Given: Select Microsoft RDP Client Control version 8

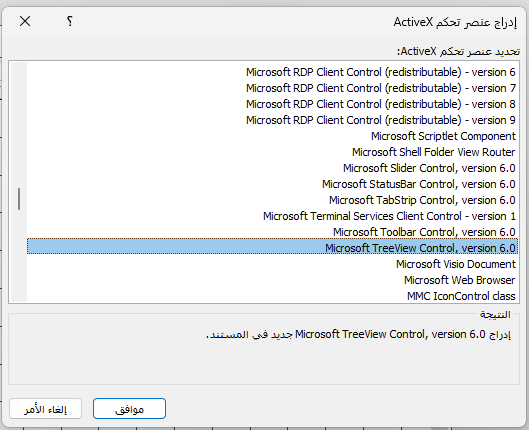Looking at the screenshot, I should [272, 104].
